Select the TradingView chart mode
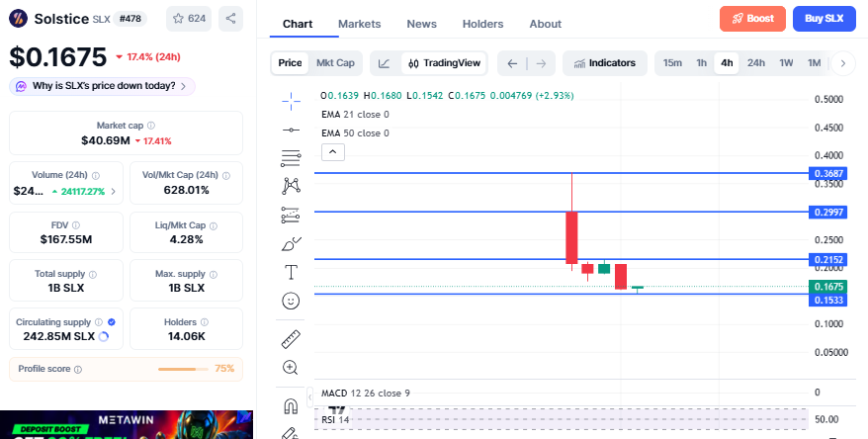The width and height of the screenshot is (868, 439). [x=445, y=63]
